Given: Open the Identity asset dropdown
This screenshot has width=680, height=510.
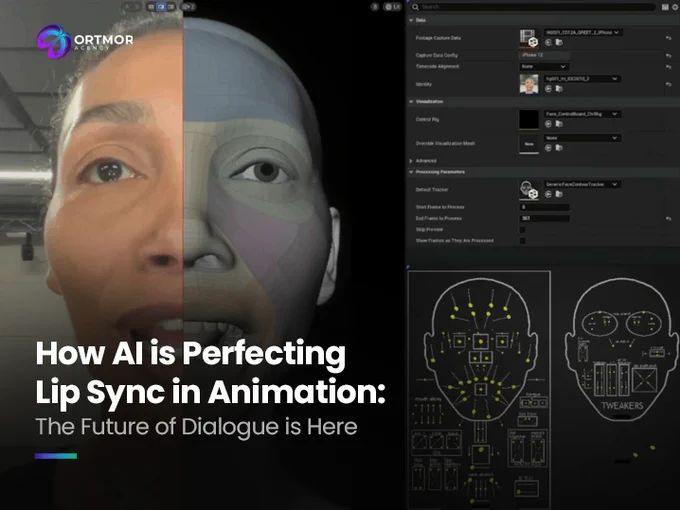Looking at the screenshot, I should point(582,79).
